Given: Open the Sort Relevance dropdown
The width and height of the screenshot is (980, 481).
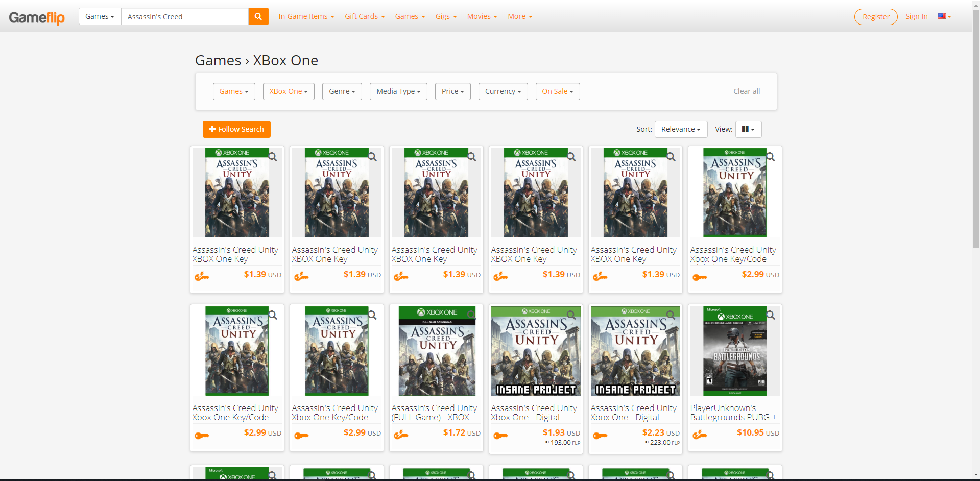Looking at the screenshot, I should coord(681,129).
